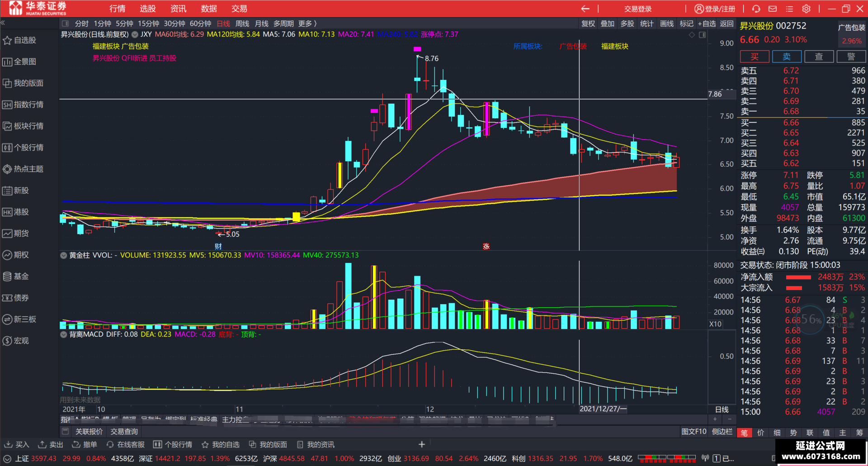The height and width of the screenshot is (466, 868).
Task: Toggle the panel layout icon near chart top-right
Action: (x=702, y=35)
